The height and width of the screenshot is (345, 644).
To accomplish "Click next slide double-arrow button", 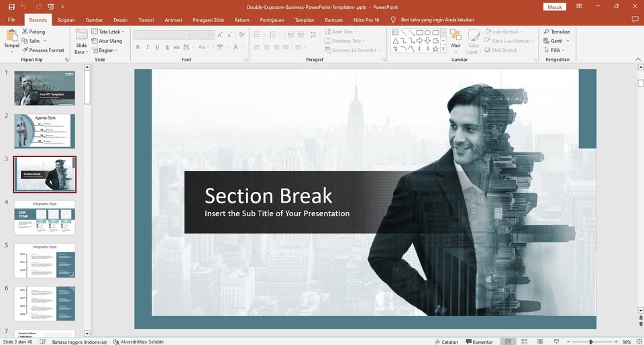I will 640,324.
